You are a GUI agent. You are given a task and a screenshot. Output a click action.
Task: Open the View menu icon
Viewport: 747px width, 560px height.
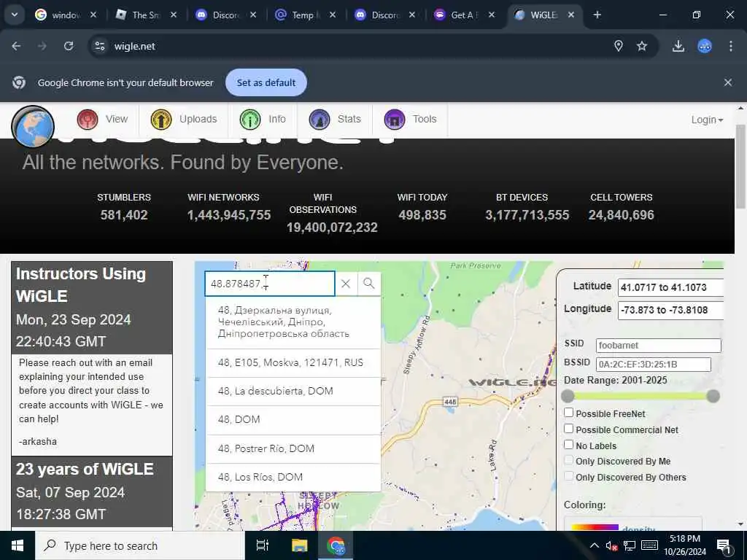pyautogui.click(x=88, y=119)
